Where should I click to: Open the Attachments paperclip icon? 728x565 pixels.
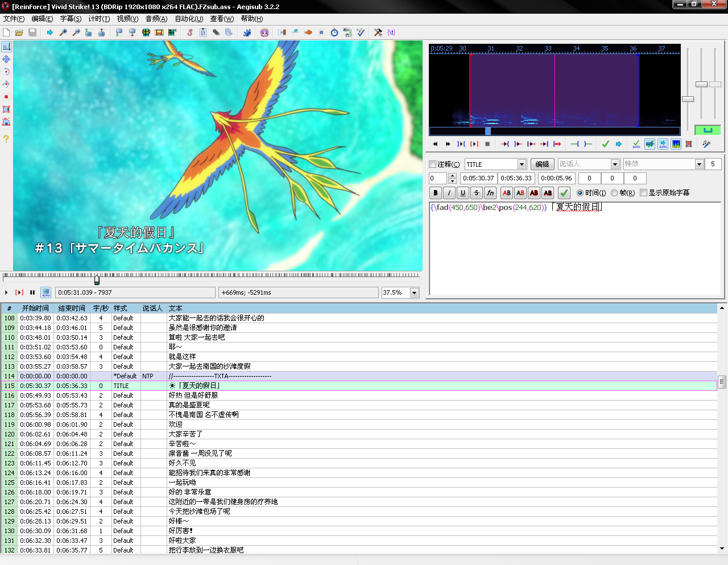click(216, 32)
